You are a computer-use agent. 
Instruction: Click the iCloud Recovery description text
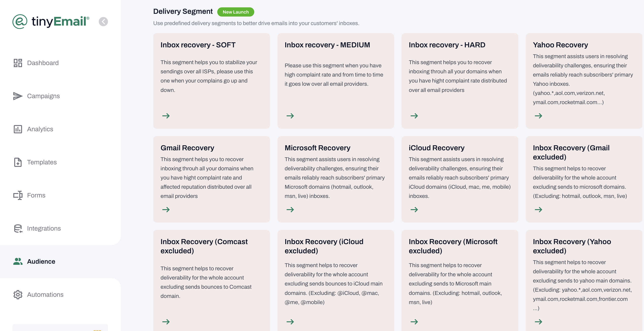460,178
